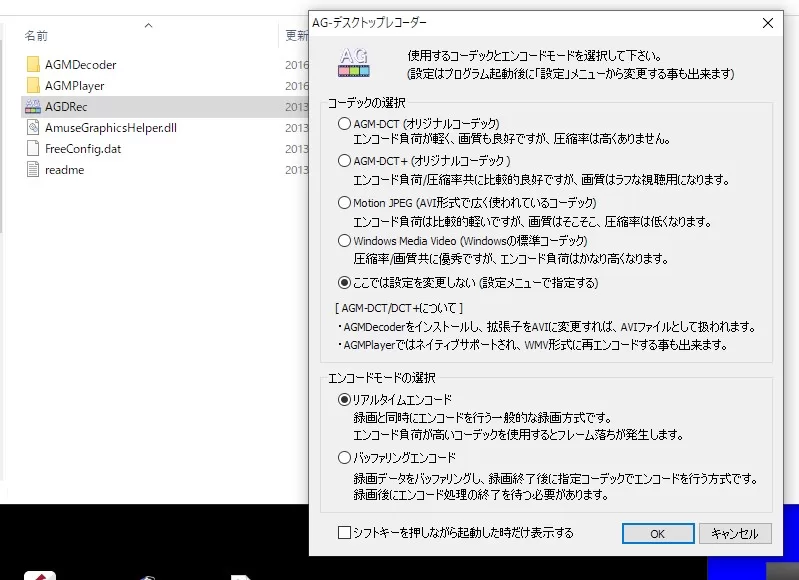The width and height of the screenshot is (799, 580).
Task: Click the FreeConfig.dat file icon
Action: (33, 148)
